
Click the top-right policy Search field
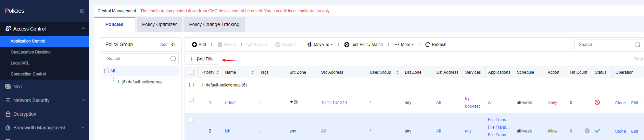tap(604, 45)
